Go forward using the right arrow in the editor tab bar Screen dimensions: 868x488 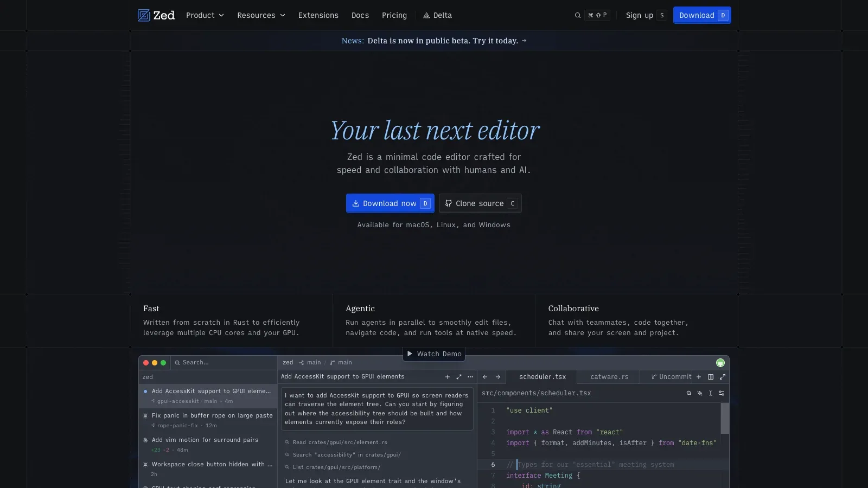click(498, 377)
